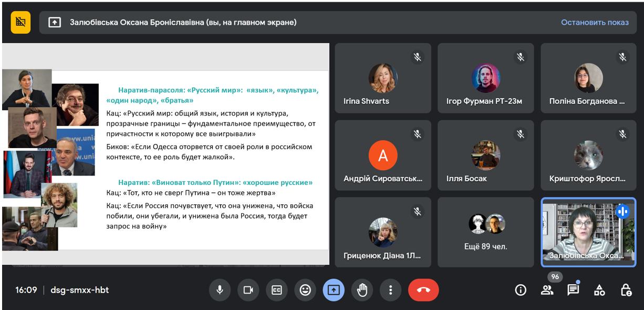
Task: Leave call with the red hang-up button
Action: point(423,290)
